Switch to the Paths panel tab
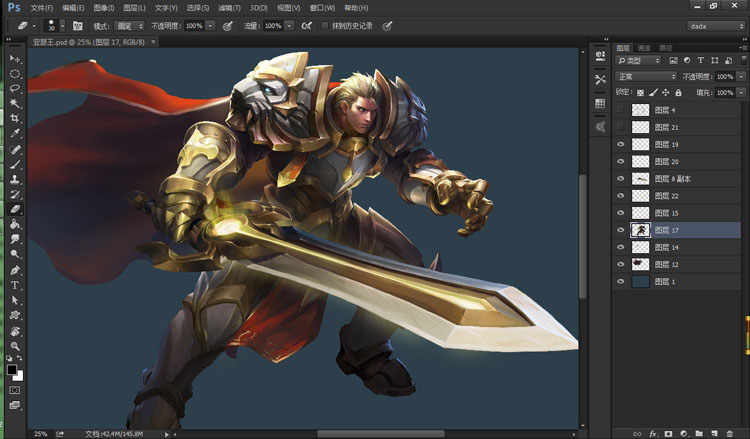Screen dimensions: 750x439 point(666,48)
